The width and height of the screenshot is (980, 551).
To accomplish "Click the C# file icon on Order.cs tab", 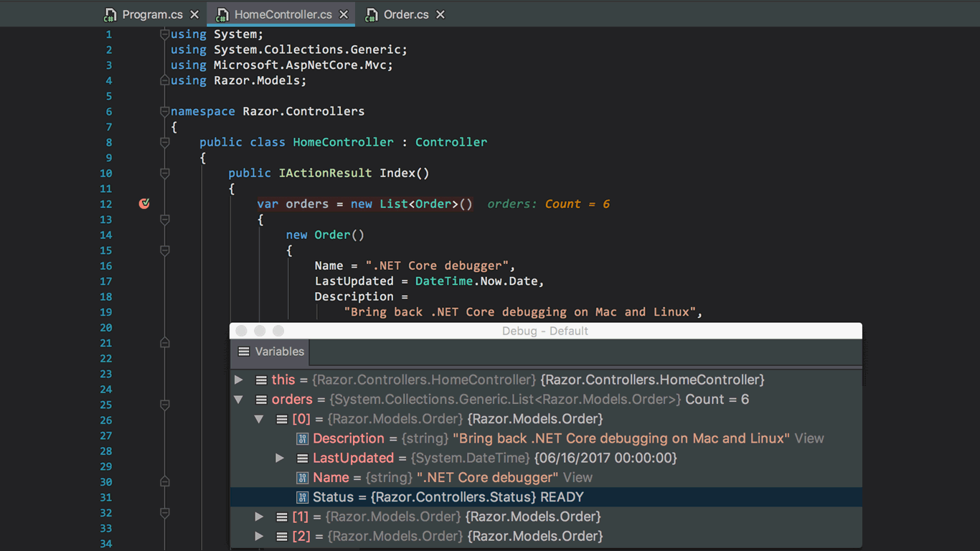I will coord(371,14).
